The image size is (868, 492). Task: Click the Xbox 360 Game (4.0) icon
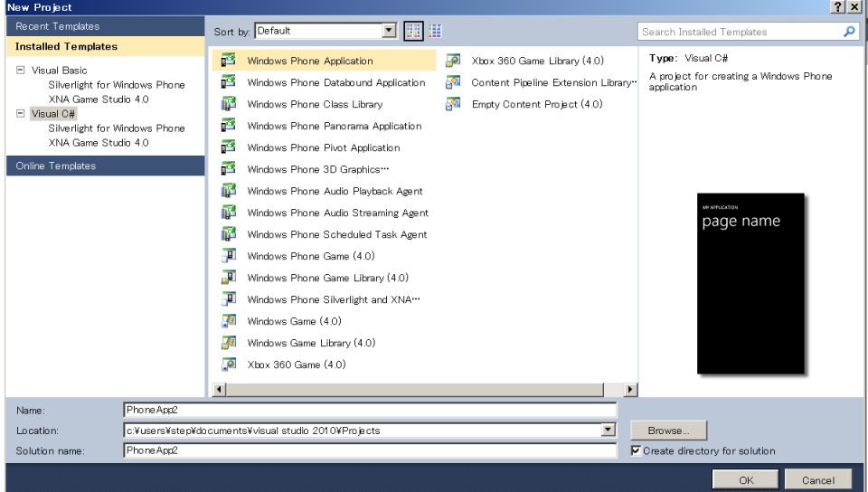coord(228,364)
